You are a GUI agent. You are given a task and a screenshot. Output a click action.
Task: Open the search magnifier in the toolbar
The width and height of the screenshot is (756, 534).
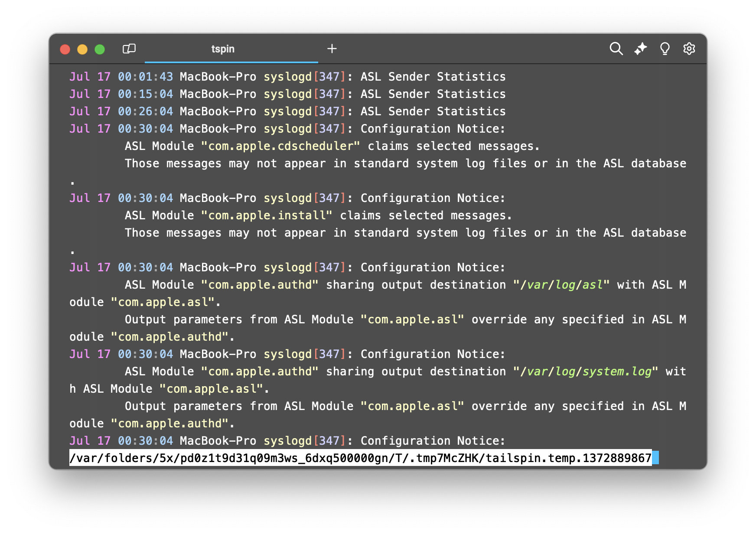(616, 49)
